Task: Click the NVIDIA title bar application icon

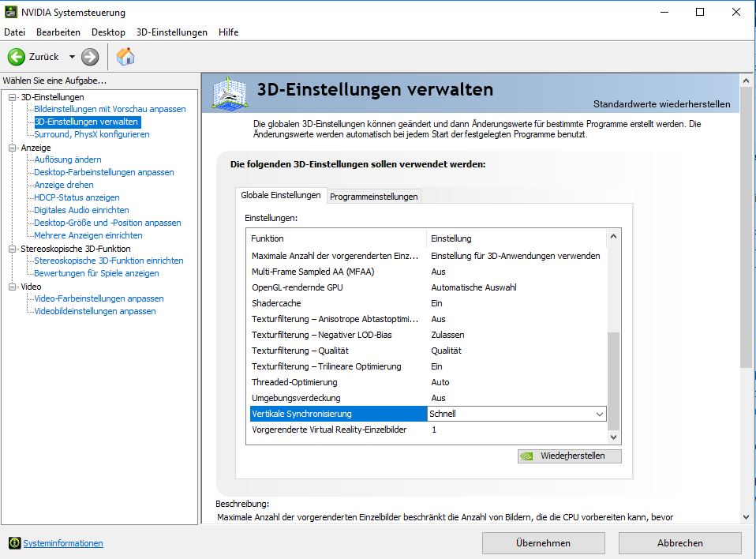Action: (10, 12)
